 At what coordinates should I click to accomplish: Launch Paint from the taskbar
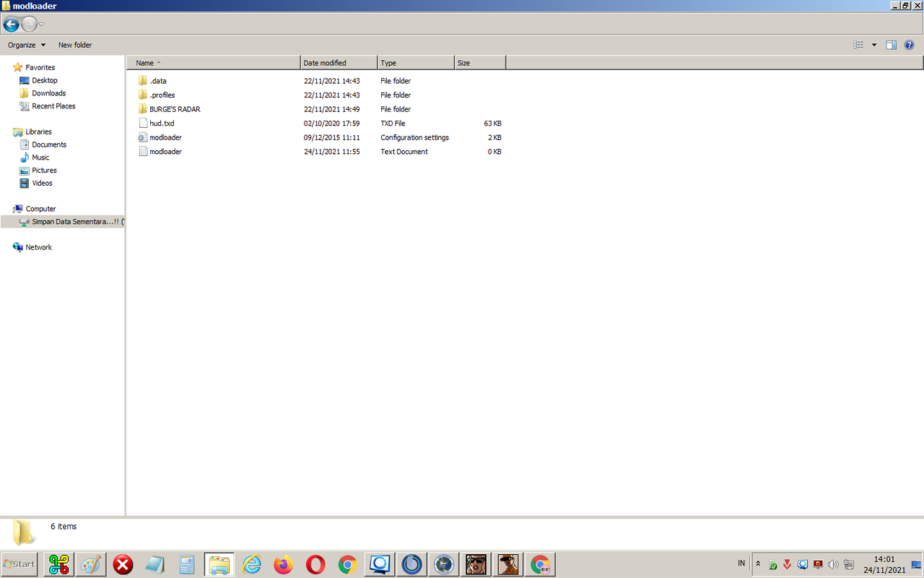click(91, 564)
